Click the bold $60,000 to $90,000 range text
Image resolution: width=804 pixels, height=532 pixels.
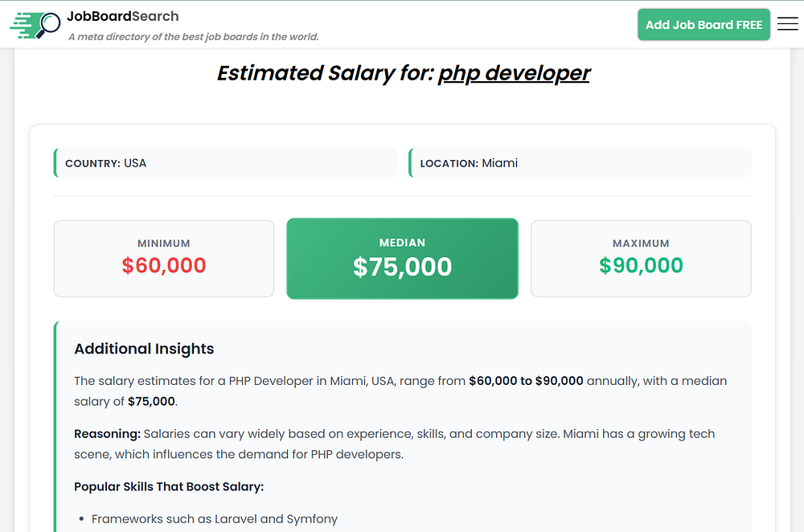(x=526, y=381)
